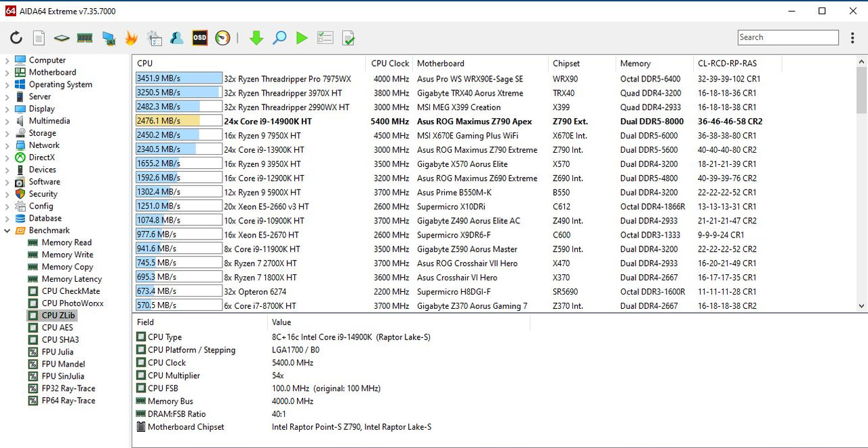Click the CPU chip toolbar icon
Screen dimensions: 868x448
tap(62, 38)
